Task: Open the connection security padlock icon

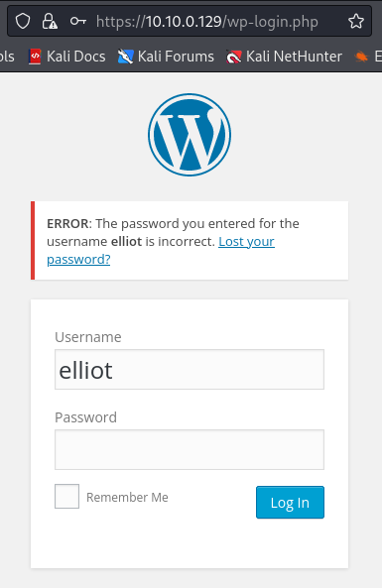Action: 50,21
